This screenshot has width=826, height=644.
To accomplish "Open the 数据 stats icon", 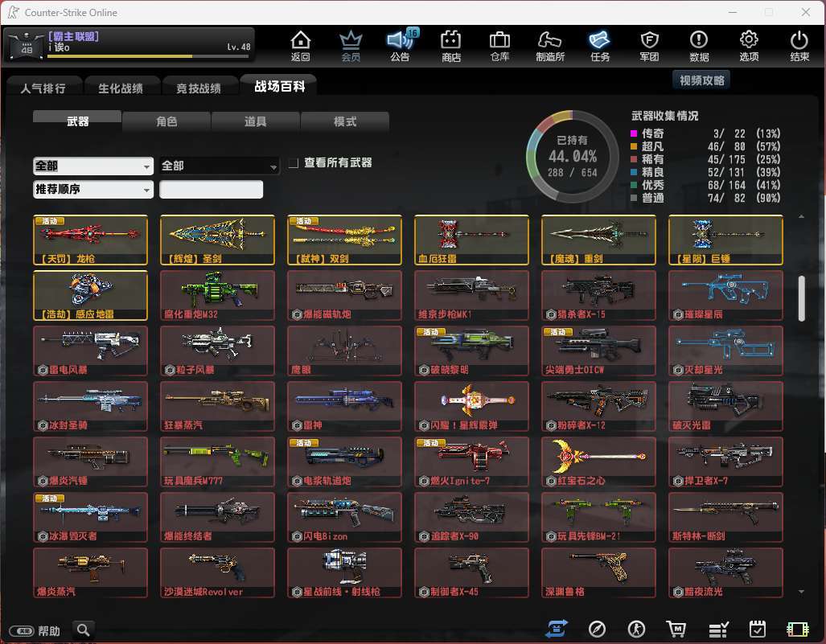I will click(699, 47).
